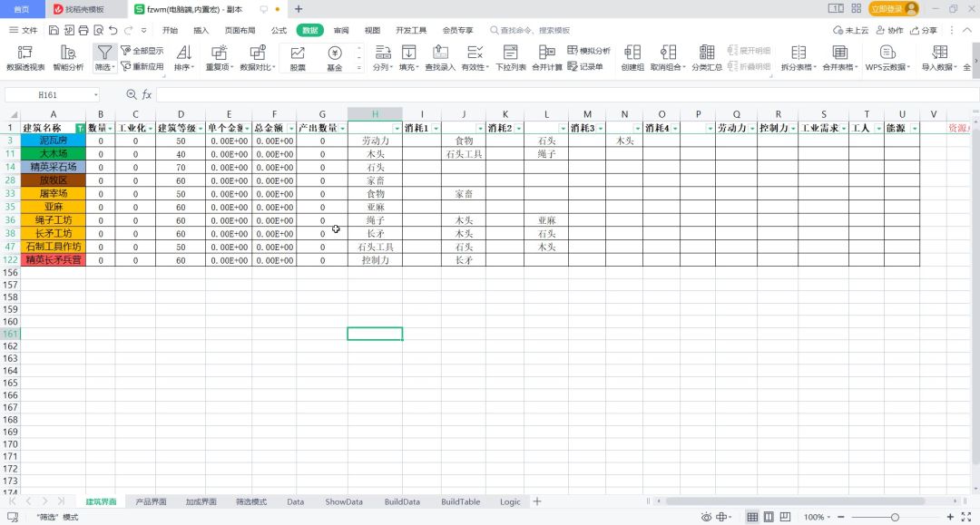Switch to the 公式 ribbon tab
This screenshot has height=525, width=980.
[x=279, y=30]
